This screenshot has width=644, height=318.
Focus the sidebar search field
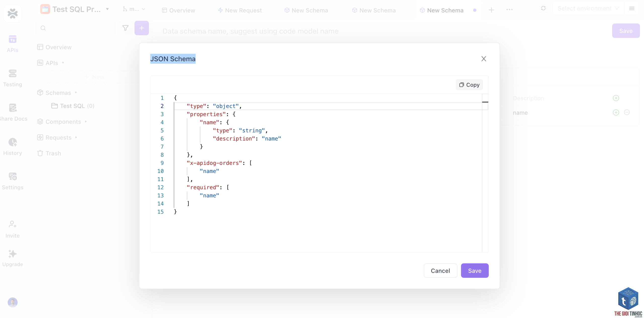point(76,28)
